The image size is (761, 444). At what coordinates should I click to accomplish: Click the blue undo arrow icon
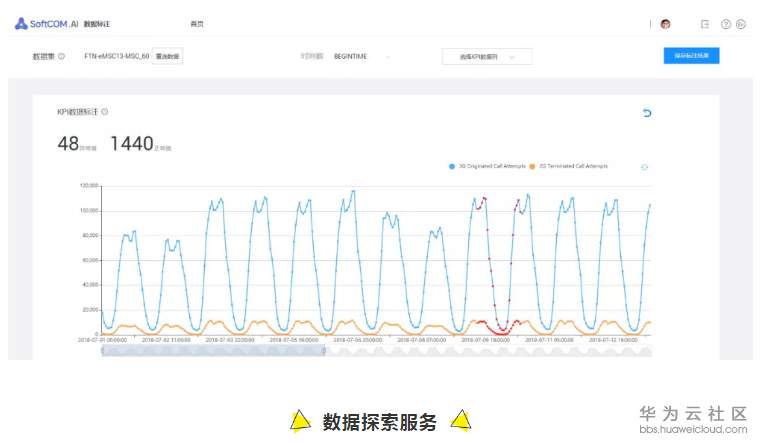pos(646,113)
